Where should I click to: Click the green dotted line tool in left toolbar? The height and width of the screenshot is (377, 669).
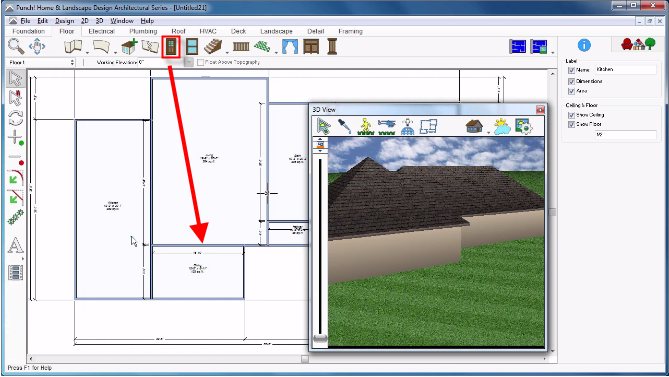tap(15, 217)
